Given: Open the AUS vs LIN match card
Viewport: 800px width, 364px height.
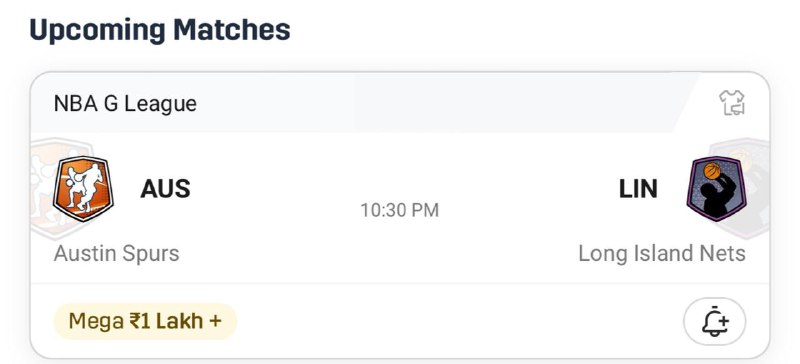Looking at the screenshot, I should coord(399,215).
